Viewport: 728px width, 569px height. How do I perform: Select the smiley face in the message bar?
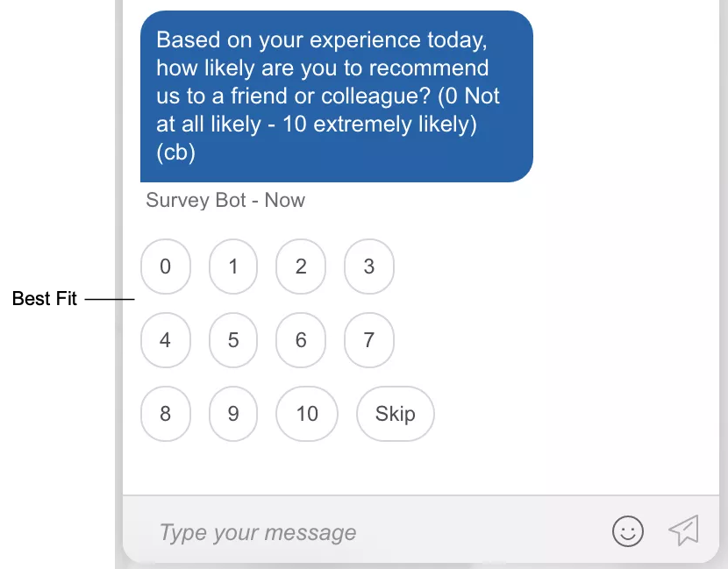pos(628,531)
